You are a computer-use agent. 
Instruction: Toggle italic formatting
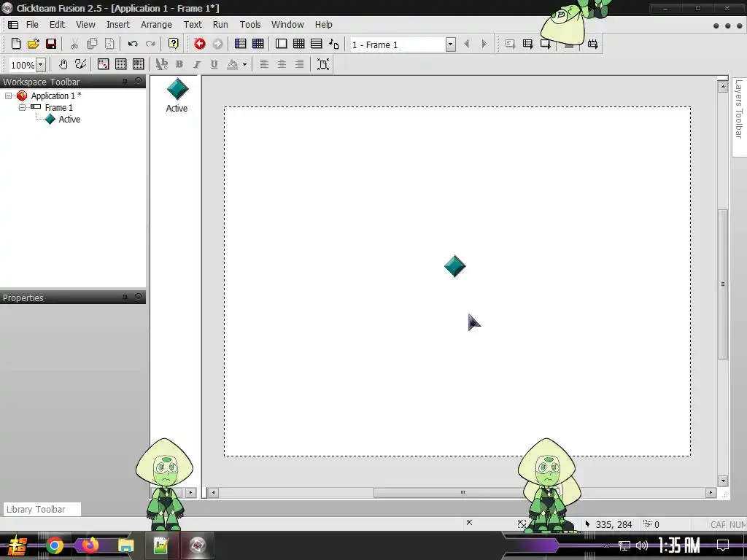pyautogui.click(x=197, y=64)
